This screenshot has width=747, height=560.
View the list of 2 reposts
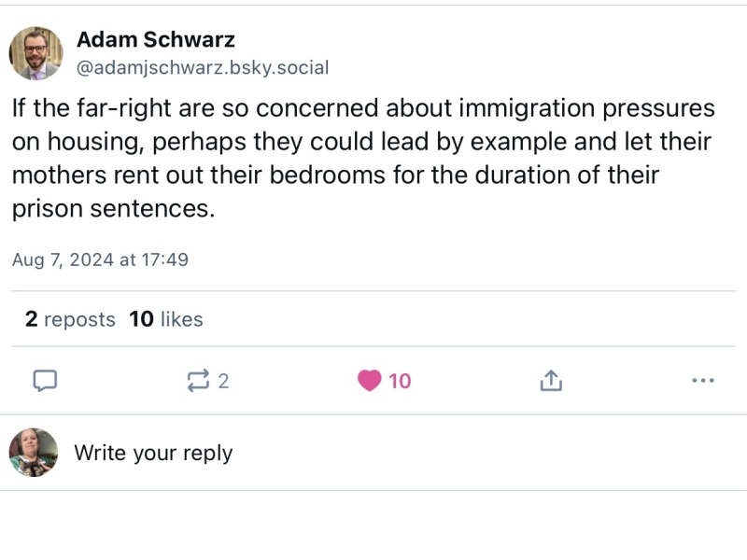point(70,319)
